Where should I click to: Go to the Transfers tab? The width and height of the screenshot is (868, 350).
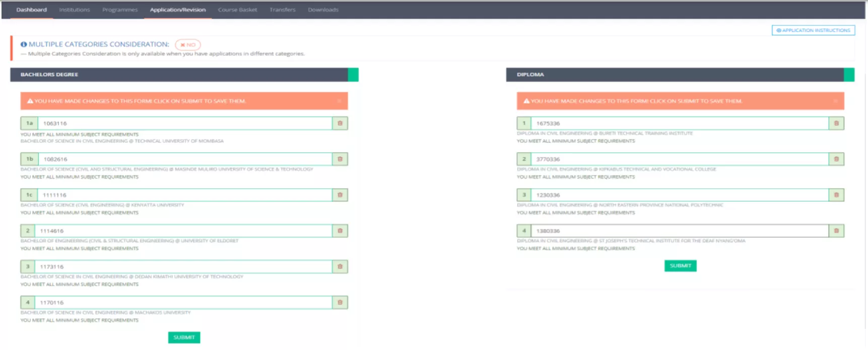(x=282, y=10)
